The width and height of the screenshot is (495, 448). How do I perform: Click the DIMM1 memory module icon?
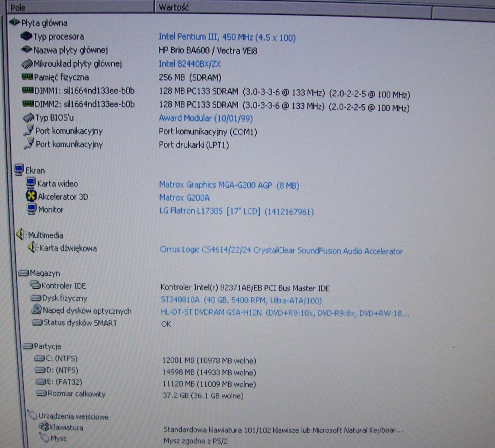click(x=28, y=90)
